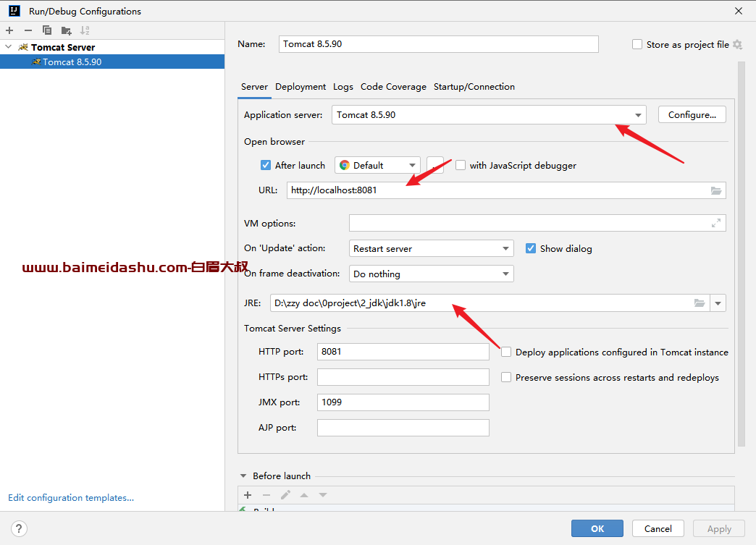
Task: Add a new run configuration
Action: pos(9,30)
